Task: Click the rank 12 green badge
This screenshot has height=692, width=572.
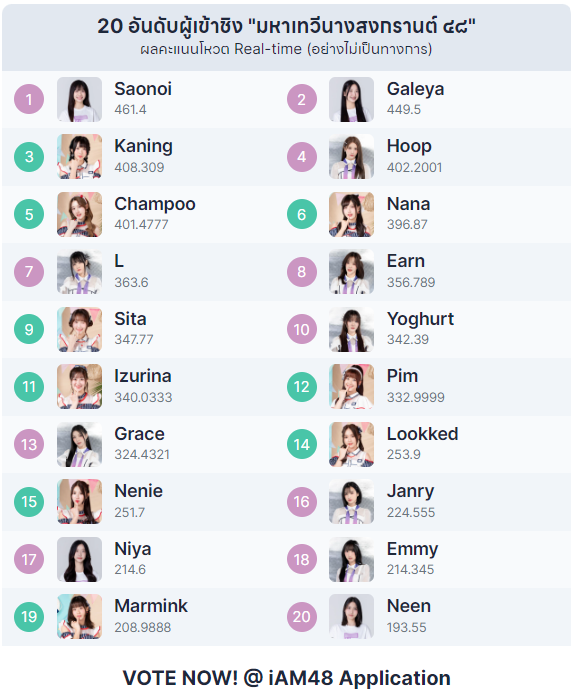Action: (x=302, y=387)
